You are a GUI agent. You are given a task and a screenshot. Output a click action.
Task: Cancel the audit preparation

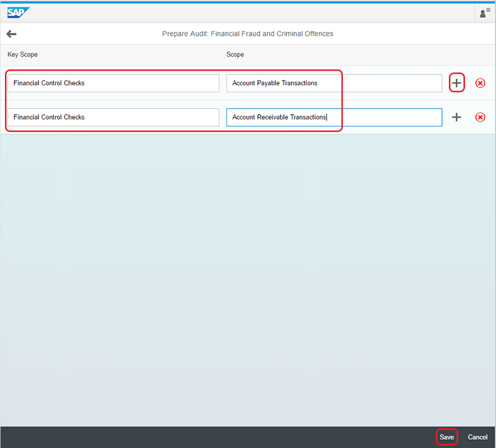point(477,437)
